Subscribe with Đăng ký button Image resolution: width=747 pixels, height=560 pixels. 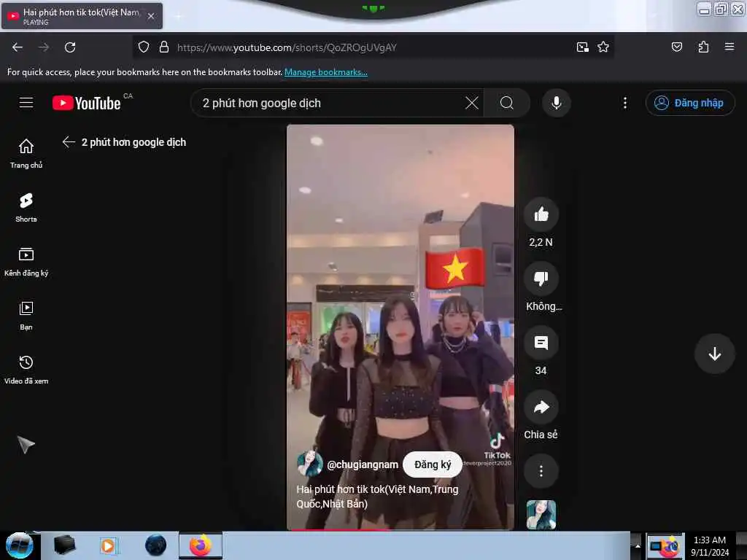[x=432, y=464]
